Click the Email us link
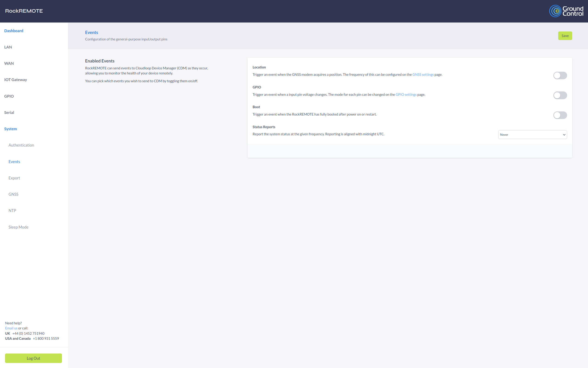The width and height of the screenshot is (588, 368). pos(11,328)
